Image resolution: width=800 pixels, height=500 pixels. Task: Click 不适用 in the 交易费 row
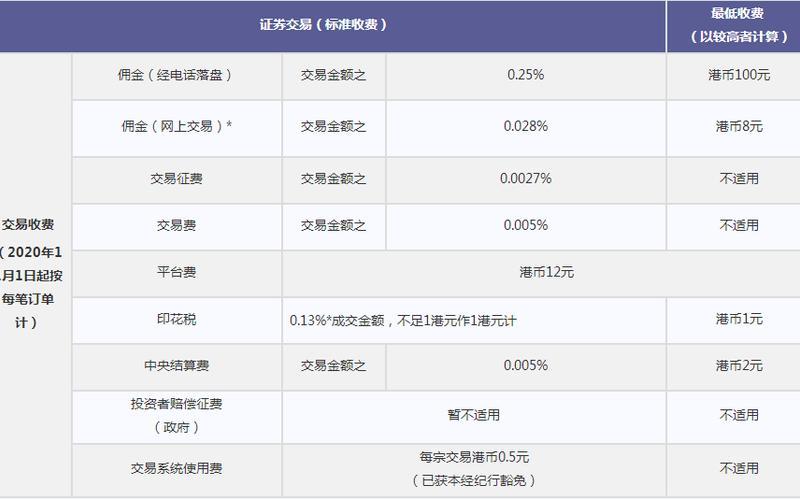(x=739, y=225)
